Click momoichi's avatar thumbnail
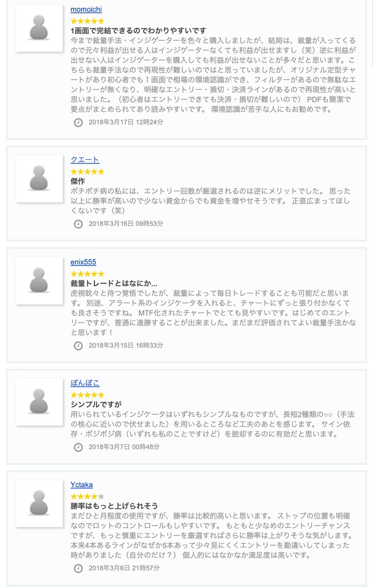 point(39,28)
